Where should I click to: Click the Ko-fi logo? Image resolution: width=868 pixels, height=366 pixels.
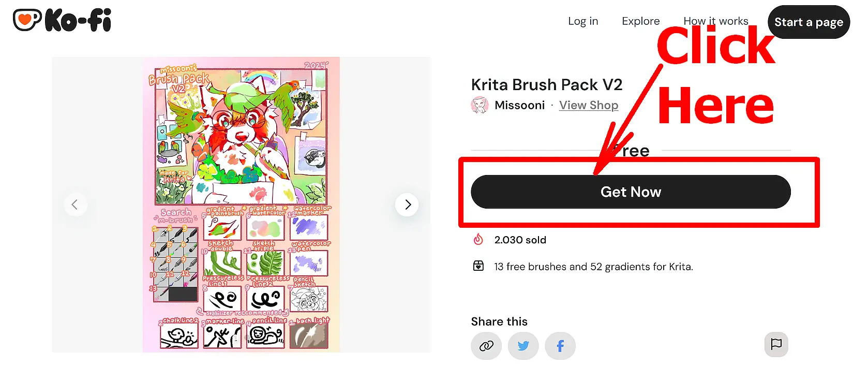(62, 21)
